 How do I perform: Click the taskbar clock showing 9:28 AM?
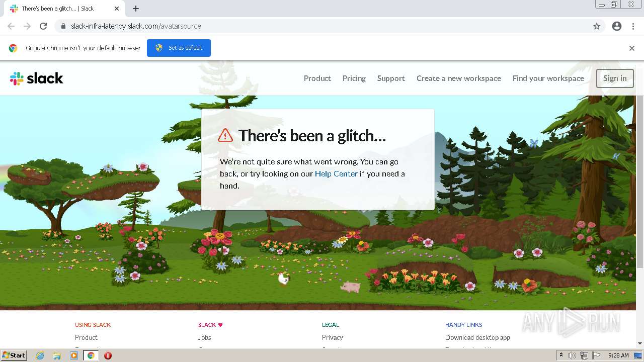618,355
